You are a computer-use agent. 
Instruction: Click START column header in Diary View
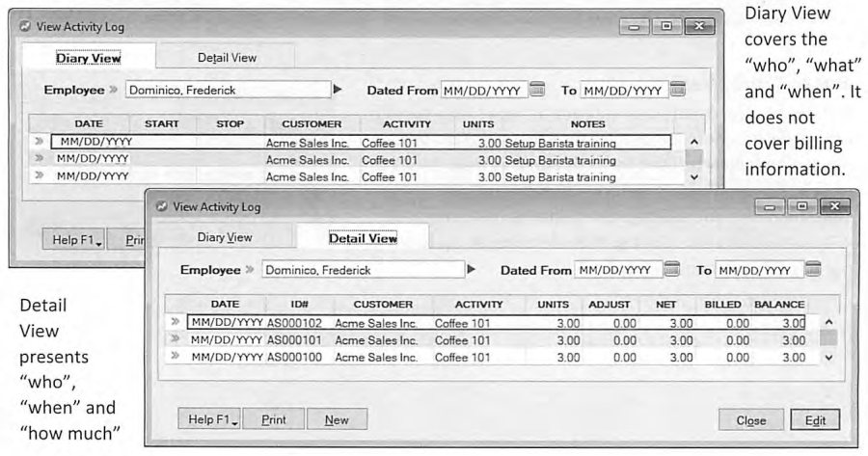(x=162, y=124)
